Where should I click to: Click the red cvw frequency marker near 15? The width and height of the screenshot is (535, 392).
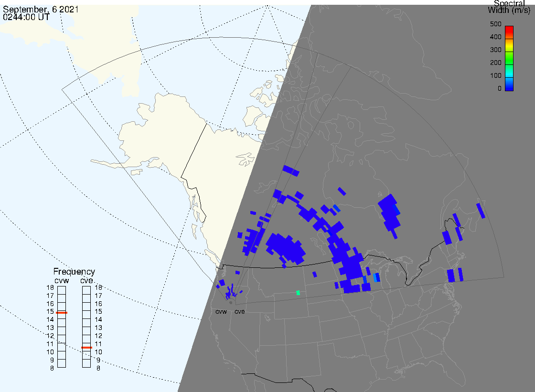point(62,313)
